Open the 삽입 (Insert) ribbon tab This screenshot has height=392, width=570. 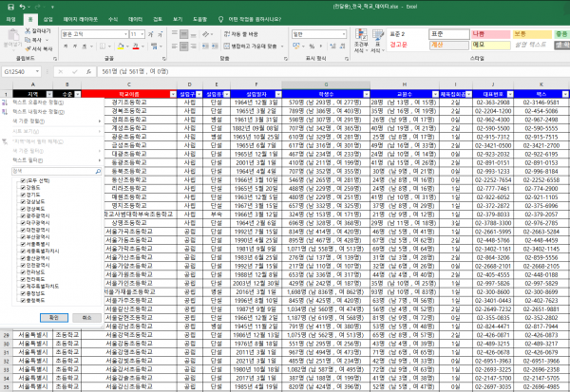point(48,18)
